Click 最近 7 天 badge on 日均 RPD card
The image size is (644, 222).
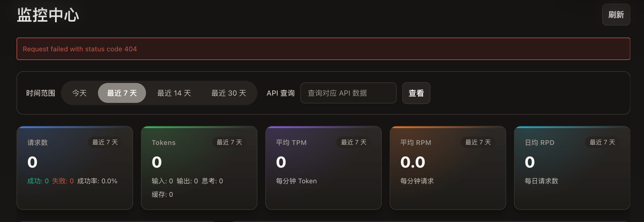tap(602, 142)
